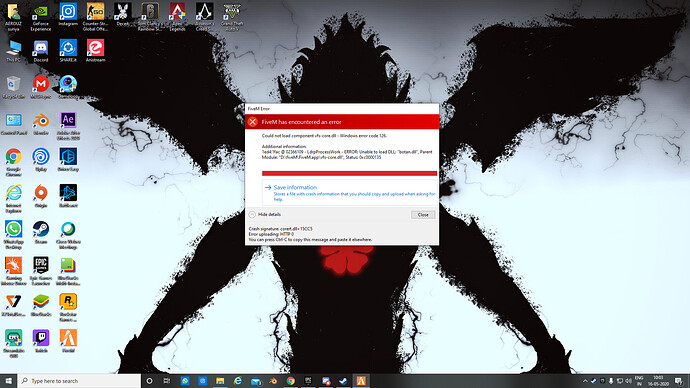
Task: Open Steam desktop shortcut
Action: pos(41,233)
